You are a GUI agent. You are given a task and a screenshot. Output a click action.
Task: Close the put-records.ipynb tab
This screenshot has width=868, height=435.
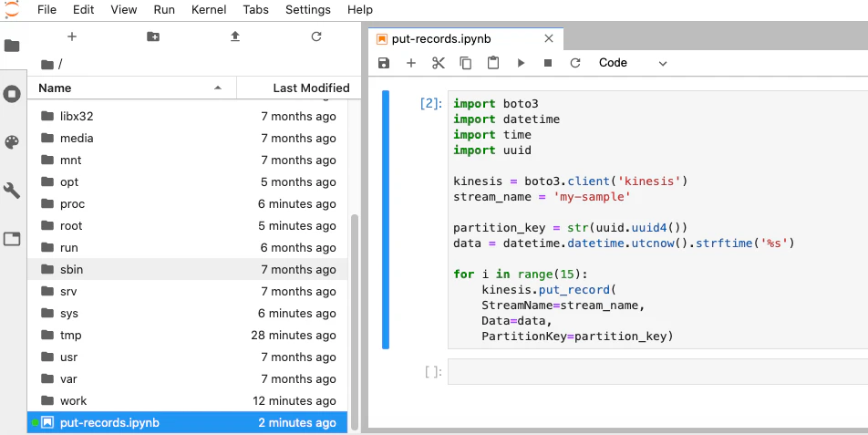[549, 38]
